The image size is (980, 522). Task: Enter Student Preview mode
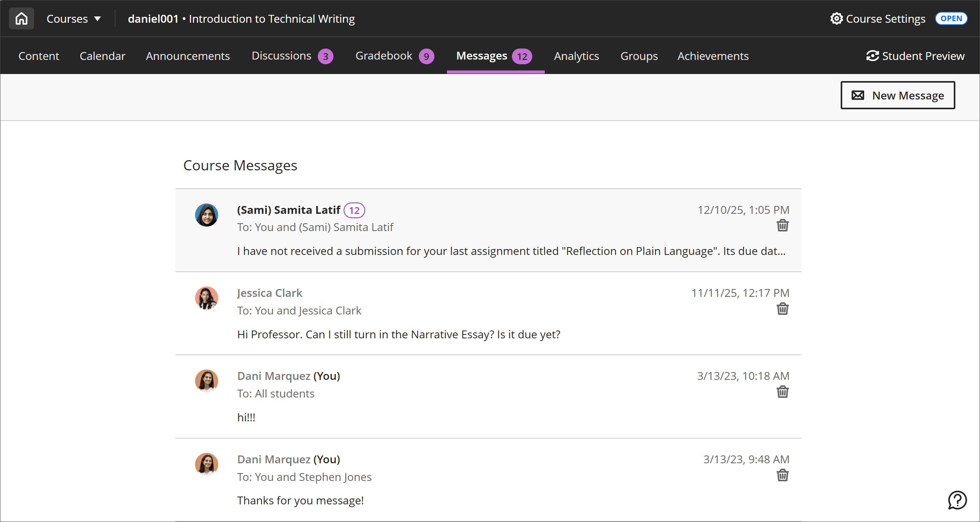(916, 56)
